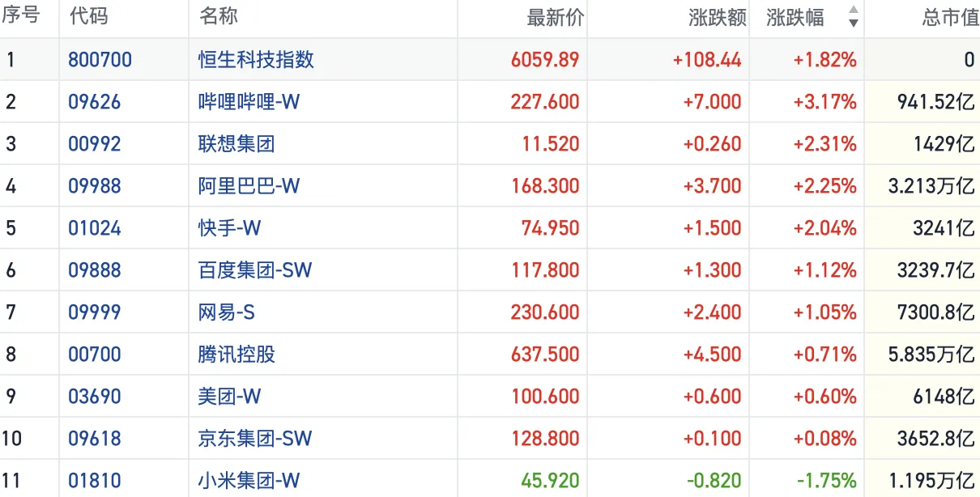Open the 恒生科技指数 name link
The width and height of the screenshot is (980, 497).
point(256,59)
